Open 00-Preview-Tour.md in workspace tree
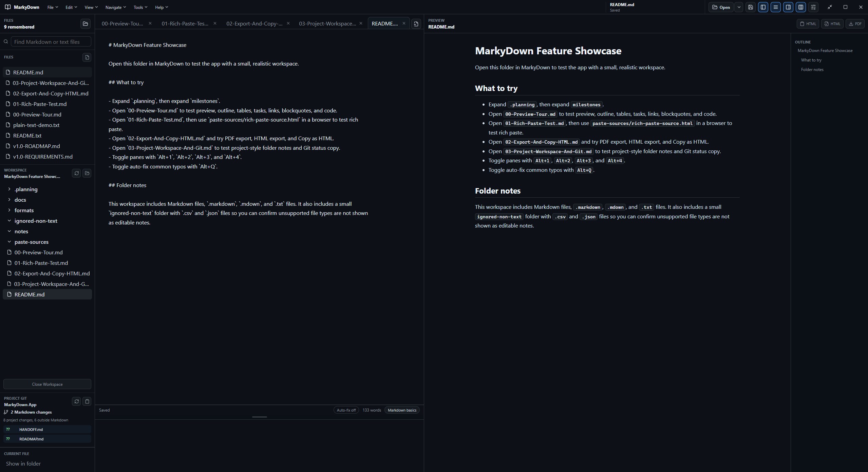Image resolution: width=868 pixels, height=472 pixels. pyautogui.click(x=47, y=253)
